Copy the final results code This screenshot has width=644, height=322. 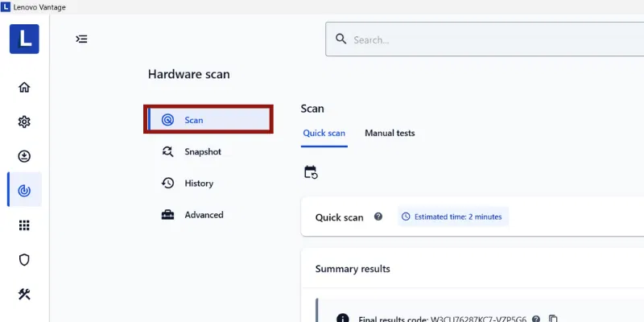click(553, 319)
